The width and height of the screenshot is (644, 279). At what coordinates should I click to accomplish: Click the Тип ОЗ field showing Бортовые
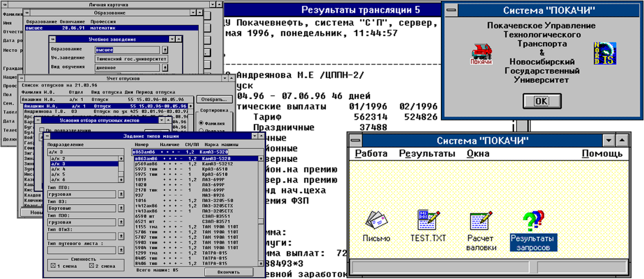pyautogui.click(x=81, y=208)
